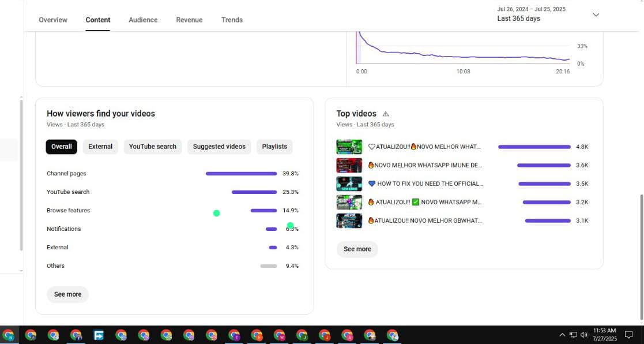The height and width of the screenshot is (344, 644).
Task: Expand the Last 365 days date range dropdown
Action: pyautogui.click(x=596, y=15)
